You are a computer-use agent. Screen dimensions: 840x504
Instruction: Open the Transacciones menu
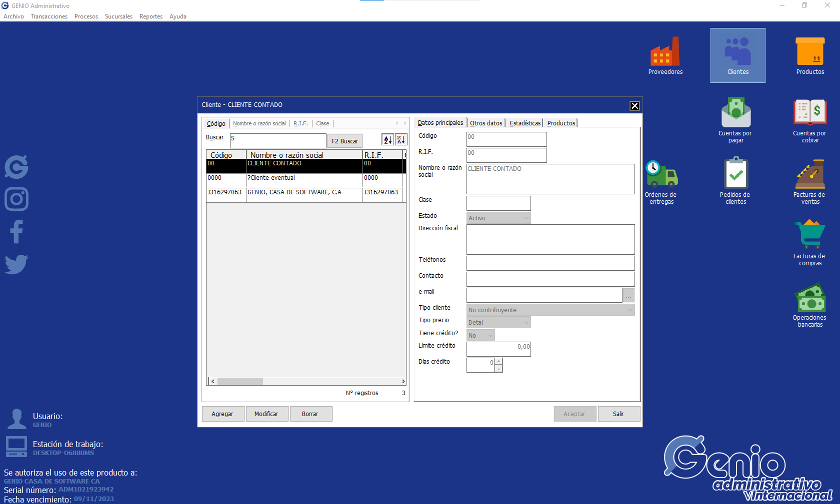click(49, 16)
